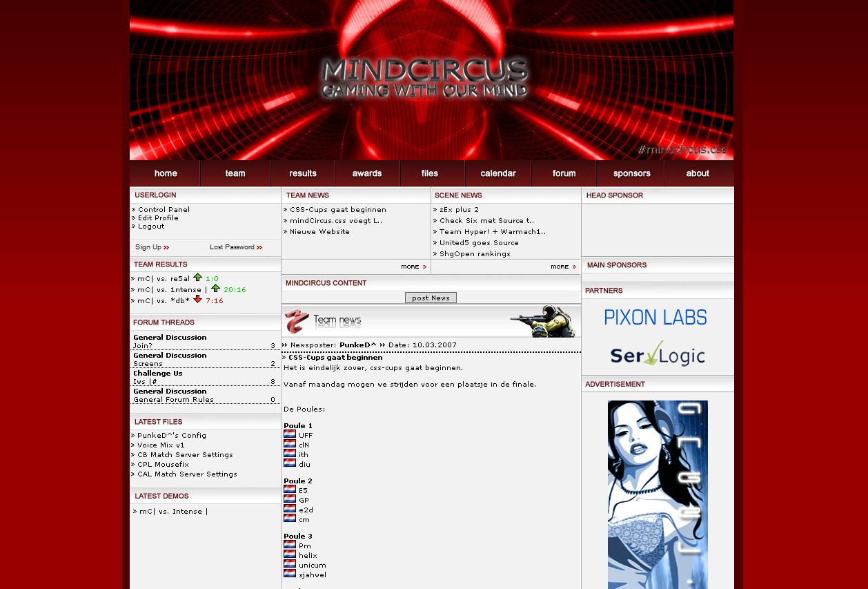Click the Team news banner image
Screen dimensions: 868x589
[431, 321]
